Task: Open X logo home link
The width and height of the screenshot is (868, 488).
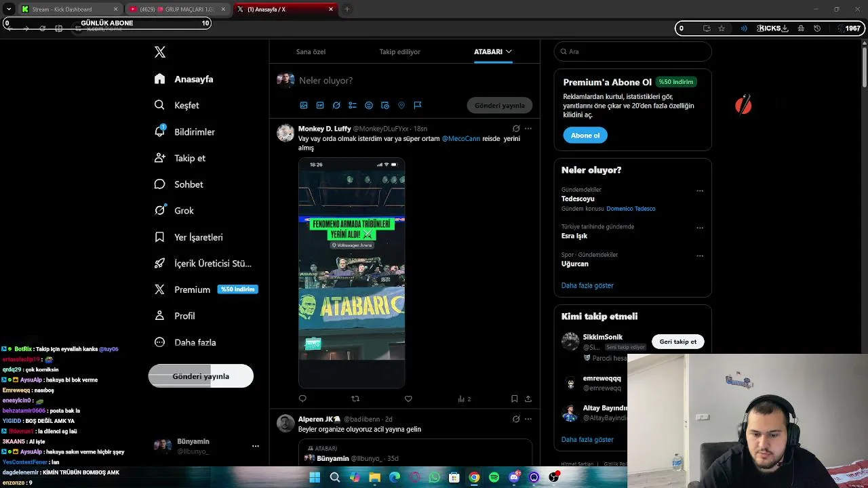Action: pyautogui.click(x=160, y=52)
